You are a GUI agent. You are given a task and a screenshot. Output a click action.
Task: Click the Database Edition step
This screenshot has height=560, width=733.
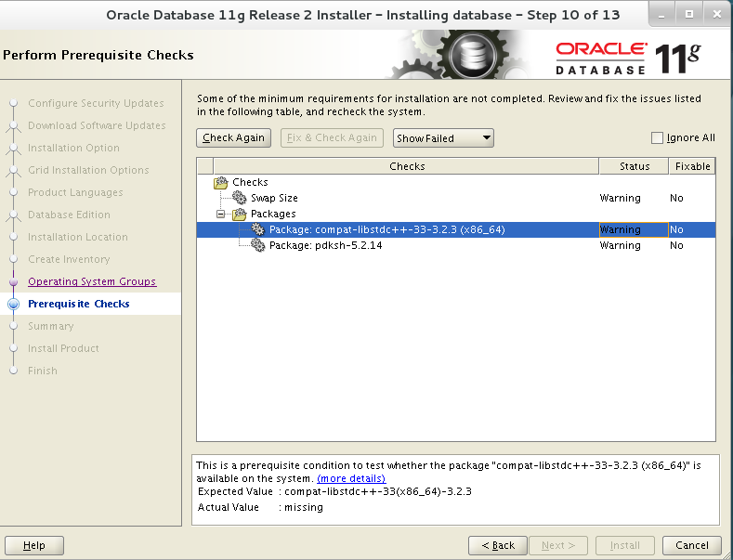coord(69,215)
